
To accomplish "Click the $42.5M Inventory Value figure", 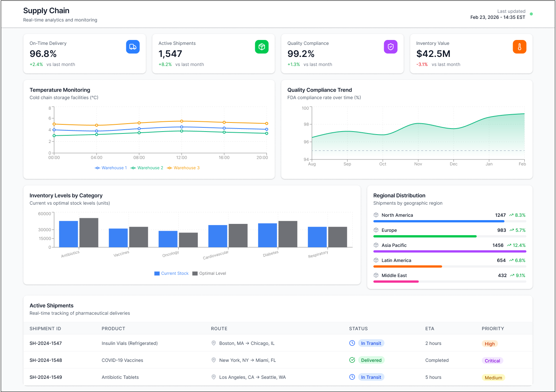I will pyautogui.click(x=433, y=54).
